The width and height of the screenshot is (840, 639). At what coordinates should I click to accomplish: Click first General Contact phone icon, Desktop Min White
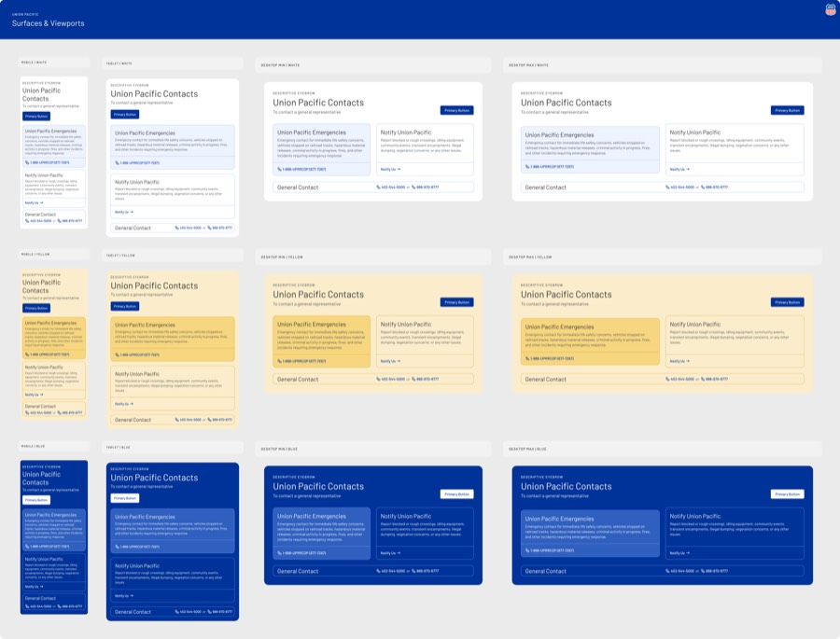tap(378, 188)
